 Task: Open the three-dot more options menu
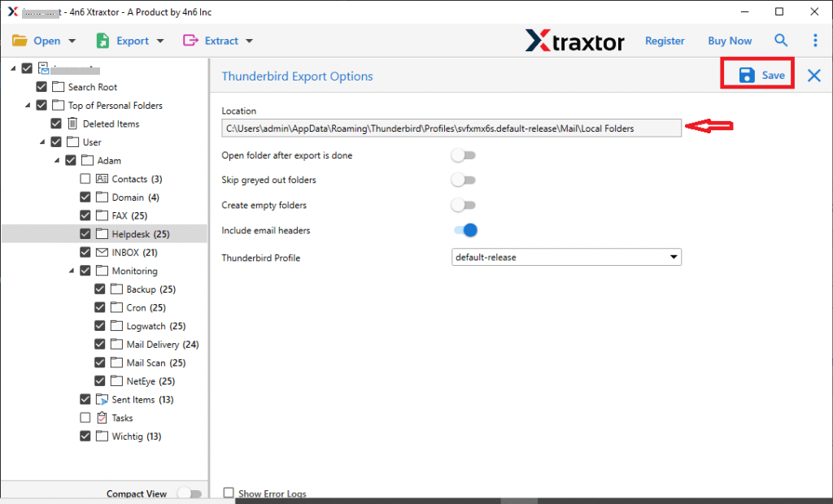pyautogui.click(x=815, y=41)
